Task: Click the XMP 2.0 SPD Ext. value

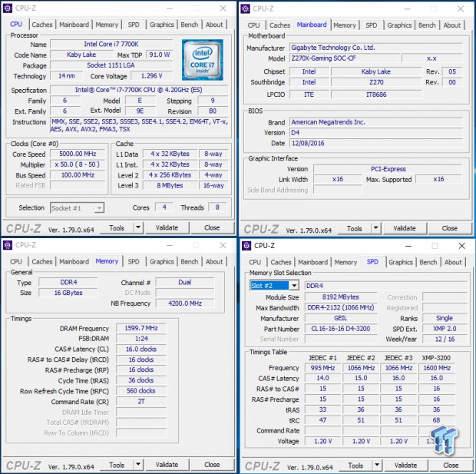Action: click(x=445, y=329)
